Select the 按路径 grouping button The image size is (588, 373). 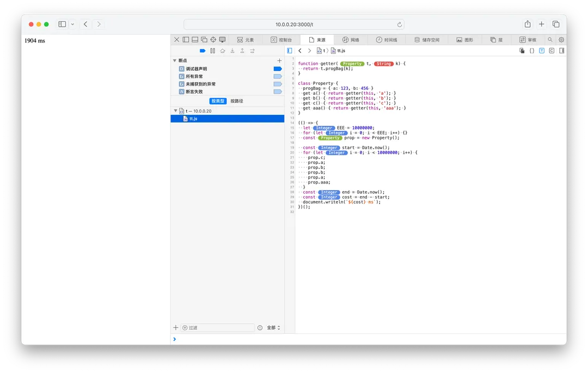[237, 101]
